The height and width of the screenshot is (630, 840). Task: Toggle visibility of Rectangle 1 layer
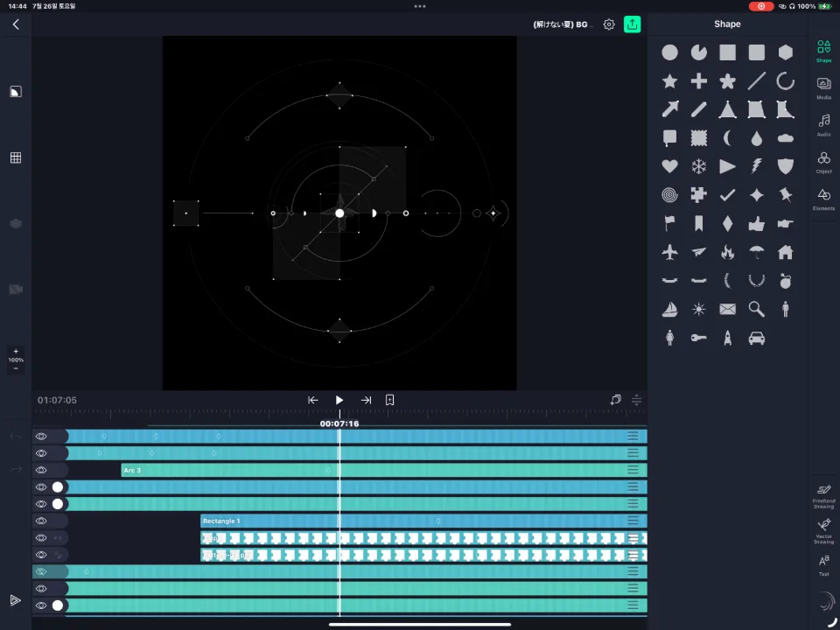point(41,521)
